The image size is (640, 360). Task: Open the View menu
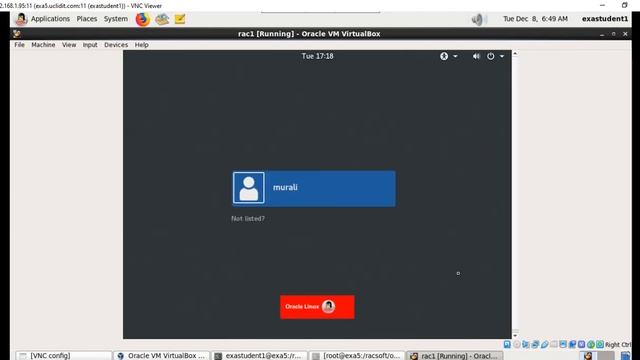tap(69, 45)
